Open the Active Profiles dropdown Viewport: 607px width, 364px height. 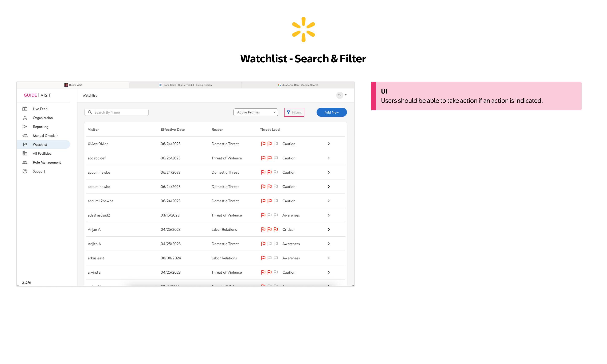256,112
